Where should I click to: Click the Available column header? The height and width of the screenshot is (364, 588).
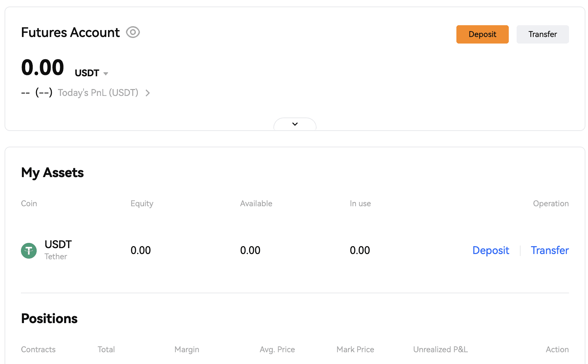(x=256, y=204)
